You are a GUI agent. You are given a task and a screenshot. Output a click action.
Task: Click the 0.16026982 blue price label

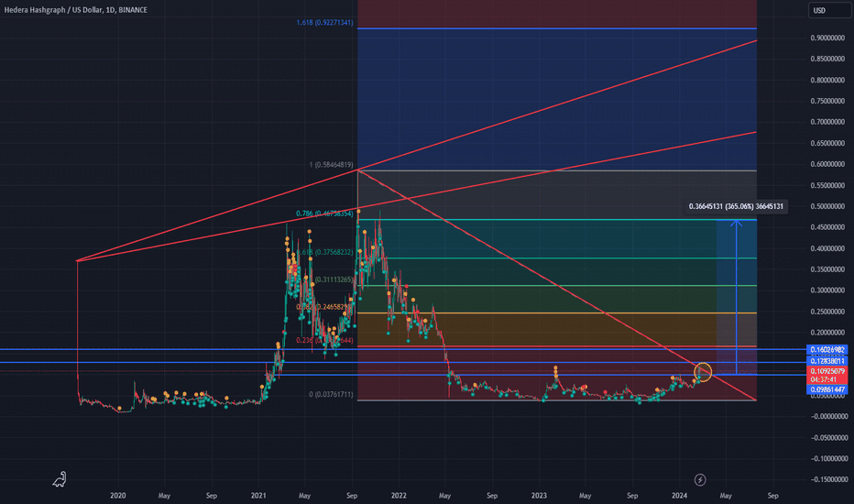[827, 350]
